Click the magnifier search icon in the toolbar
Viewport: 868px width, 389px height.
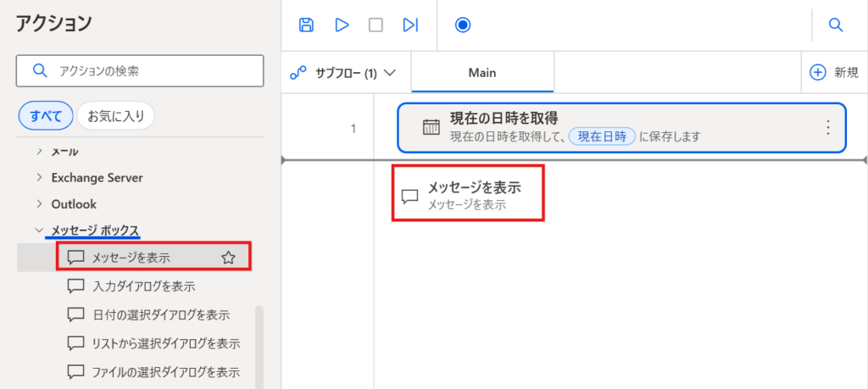pos(835,25)
